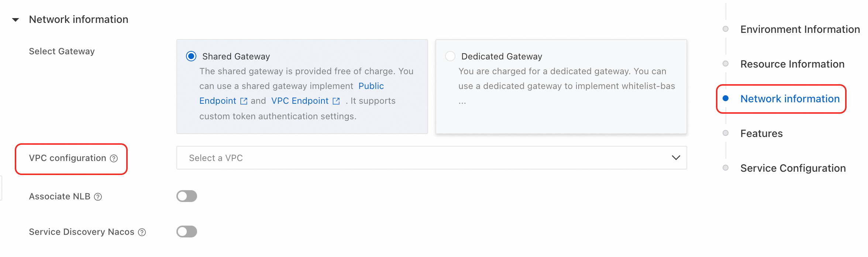
Task: Open the VPC Endpoint link
Action: (x=300, y=101)
